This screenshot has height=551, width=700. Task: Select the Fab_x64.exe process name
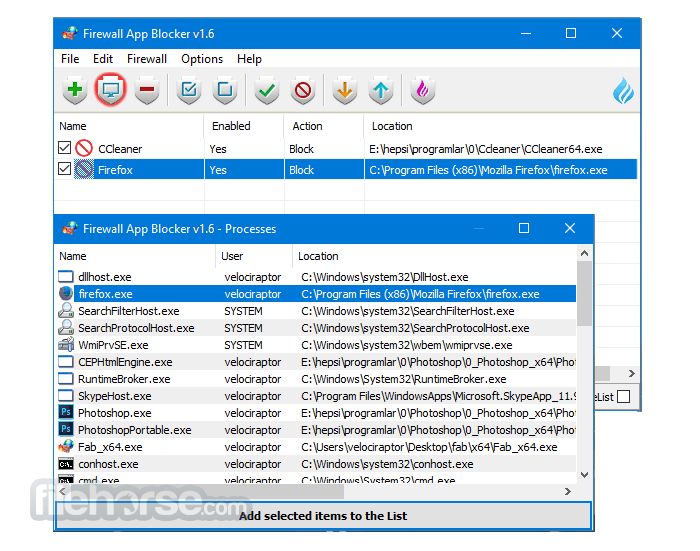tap(110, 447)
